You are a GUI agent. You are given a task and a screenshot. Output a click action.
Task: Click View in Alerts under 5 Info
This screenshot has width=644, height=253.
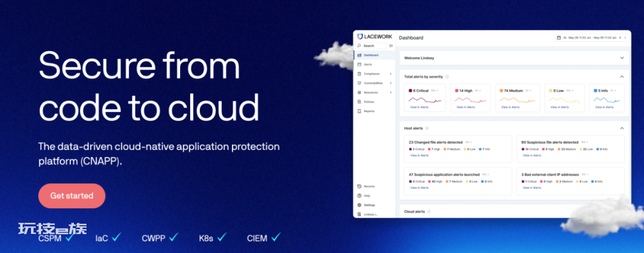[604, 107]
